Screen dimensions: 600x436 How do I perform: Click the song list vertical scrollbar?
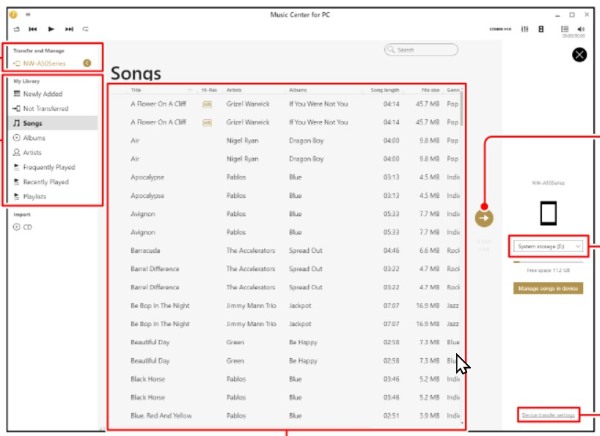(462, 109)
